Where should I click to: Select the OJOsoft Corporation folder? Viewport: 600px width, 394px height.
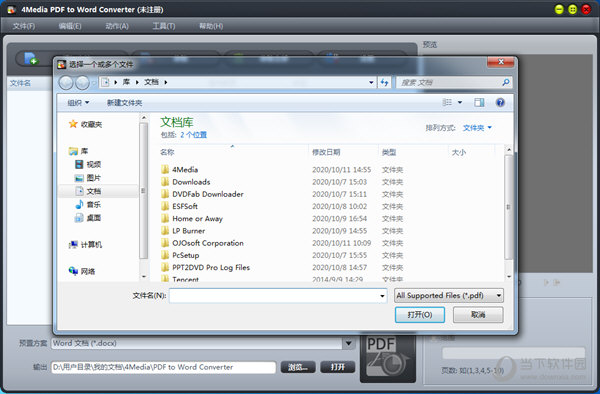[x=207, y=243]
